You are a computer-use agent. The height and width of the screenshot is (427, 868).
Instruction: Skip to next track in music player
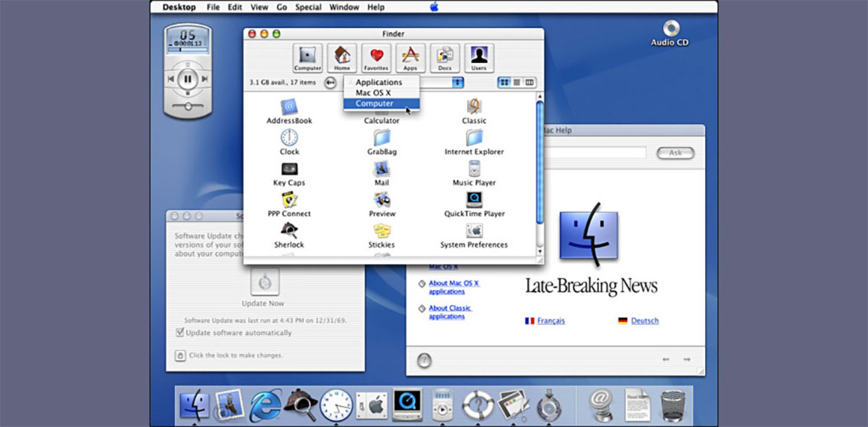pos(204,79)
